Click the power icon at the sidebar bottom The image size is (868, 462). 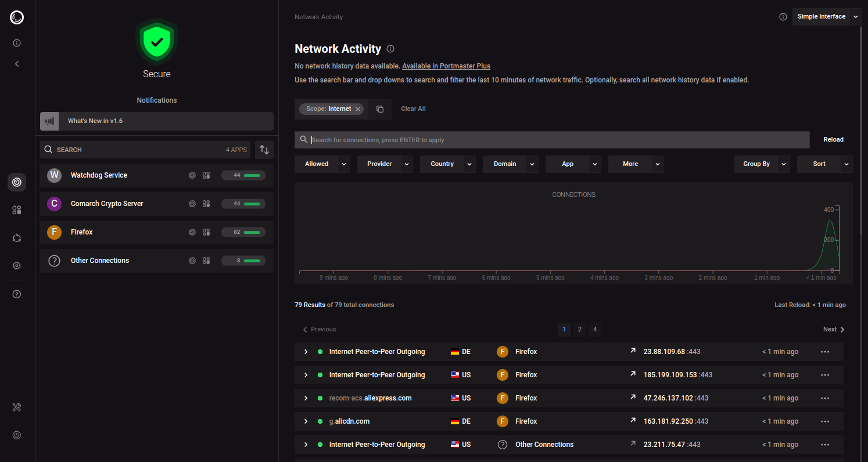[17, 435]
